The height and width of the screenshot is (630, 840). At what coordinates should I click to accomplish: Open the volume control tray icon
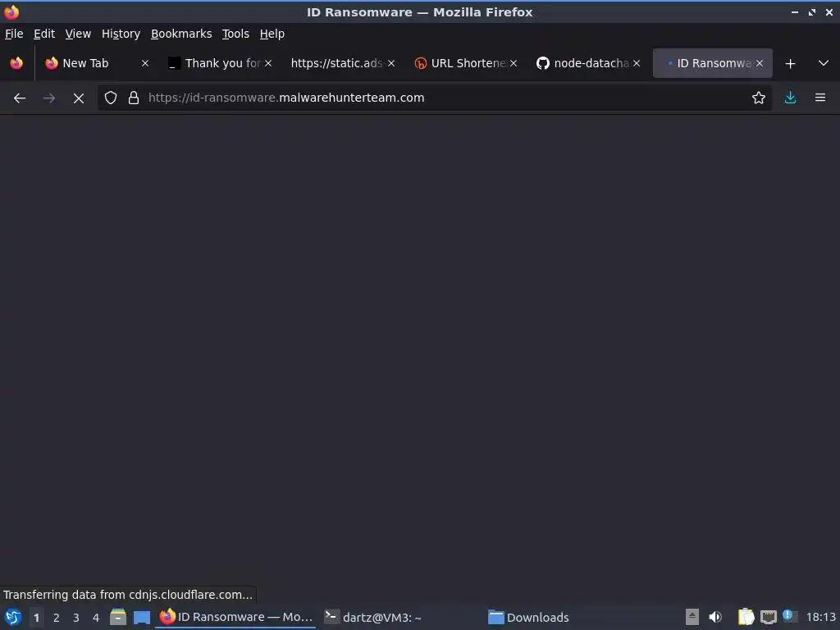point(715,617)
